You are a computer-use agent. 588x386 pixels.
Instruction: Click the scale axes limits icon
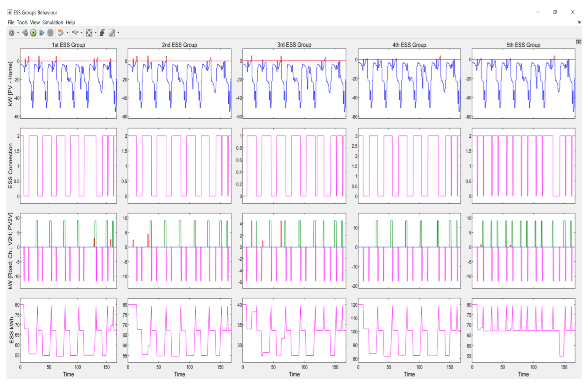click(x=89, y=33)
